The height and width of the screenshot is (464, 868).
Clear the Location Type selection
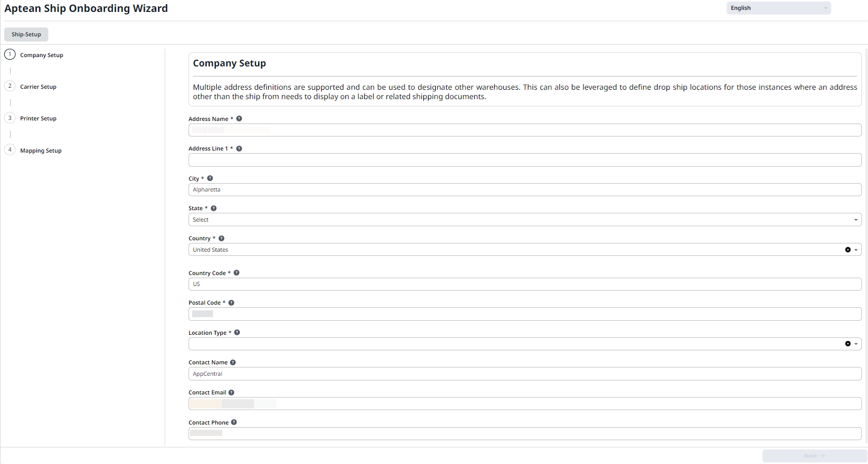pyautogui.click(x=848, y=344)
